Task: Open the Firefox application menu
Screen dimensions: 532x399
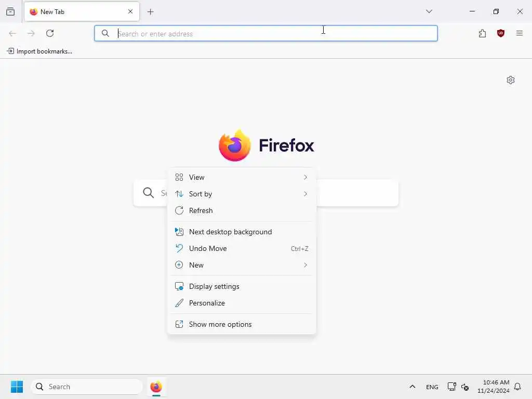Action: pyautogui.click(x=519, y=33)
